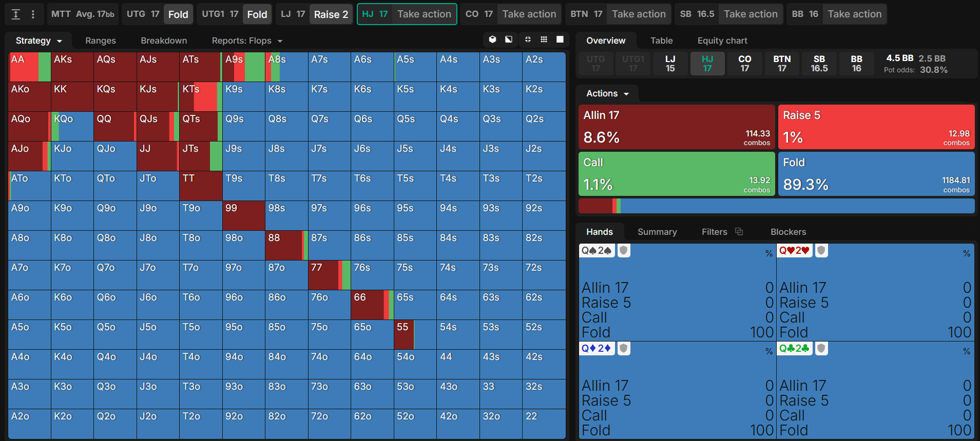Switch to the Ranges tab
The width and height of the screenshot is (980, 441).
pos(101,41)
